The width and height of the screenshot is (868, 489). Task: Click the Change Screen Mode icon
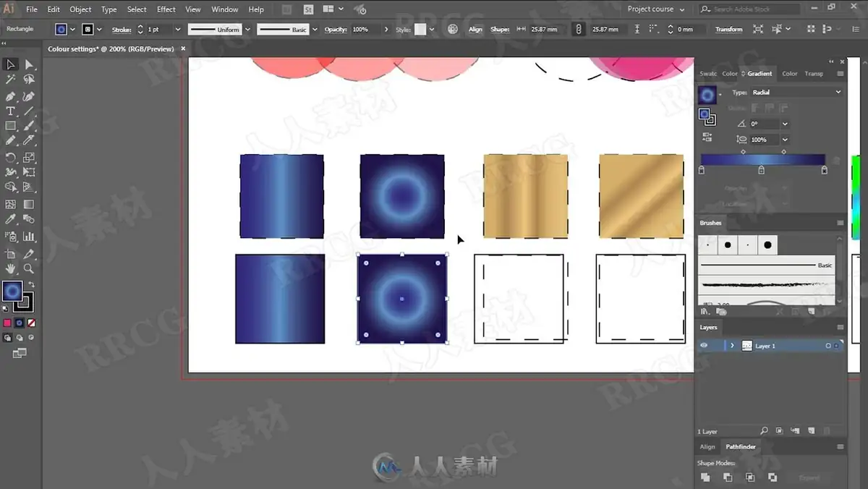[x=20, y=353]
